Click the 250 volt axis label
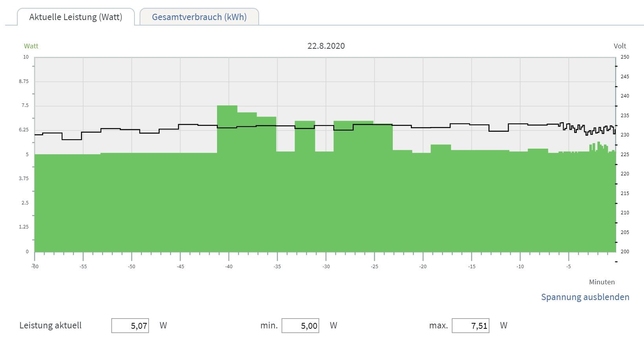The height and width of the screenshot is (339, 644). 625,57
